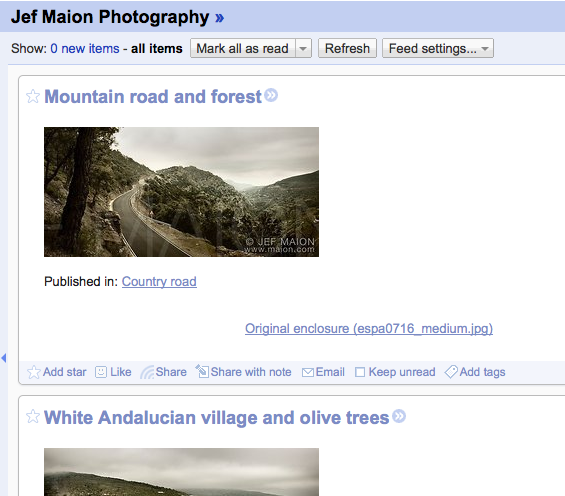The width and height of the screenshot is (565, 496).
Task: Click the Share with note pencil icon
Action: [202, 371]
